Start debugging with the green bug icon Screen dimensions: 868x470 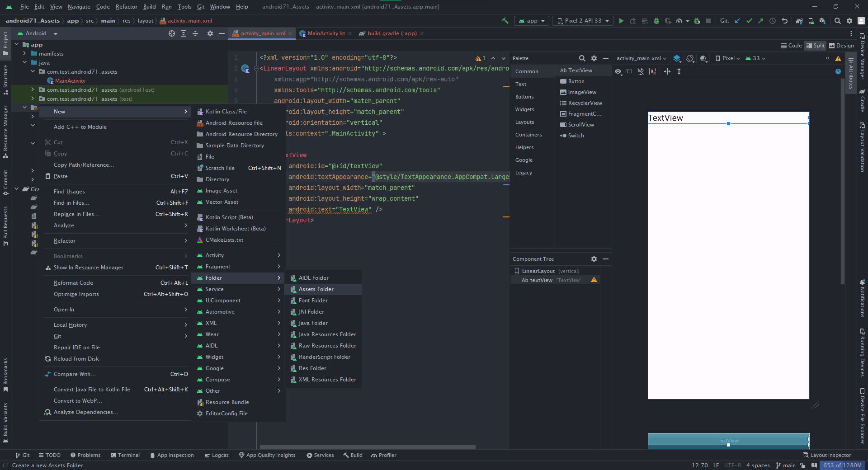click(x=656, y=21)
